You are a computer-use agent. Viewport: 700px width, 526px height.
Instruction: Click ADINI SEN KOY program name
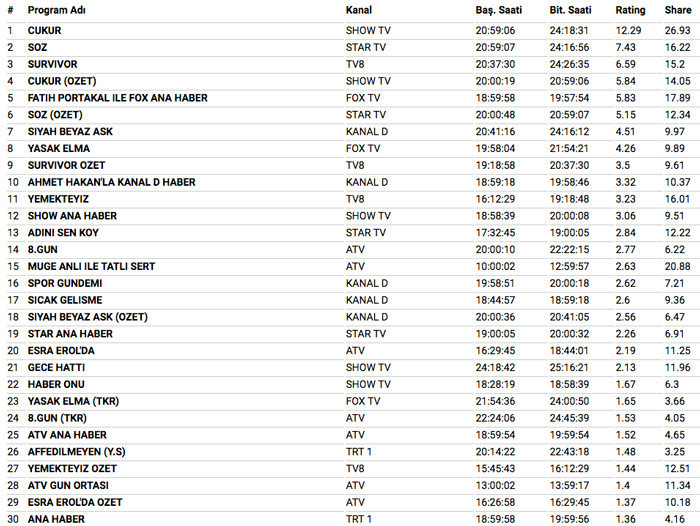63,232
